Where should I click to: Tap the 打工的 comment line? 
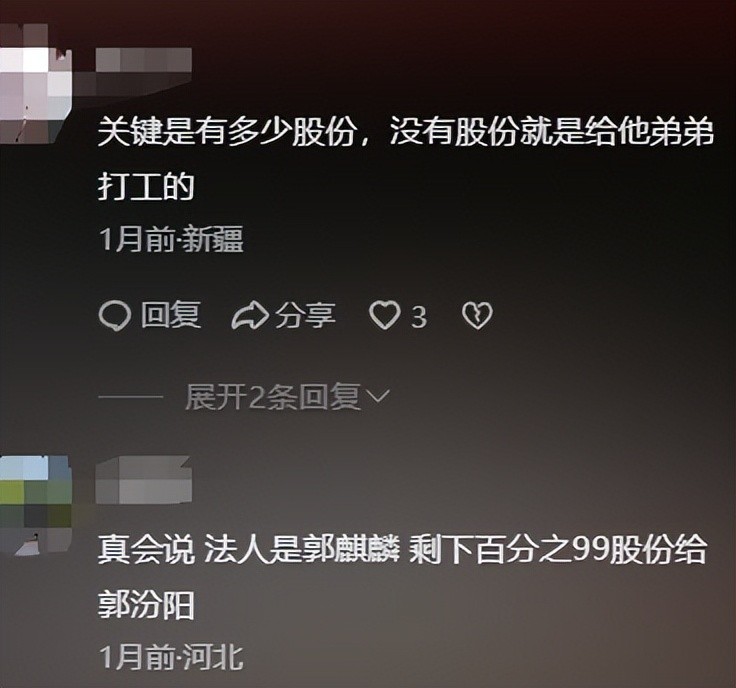tap(146, 186)
